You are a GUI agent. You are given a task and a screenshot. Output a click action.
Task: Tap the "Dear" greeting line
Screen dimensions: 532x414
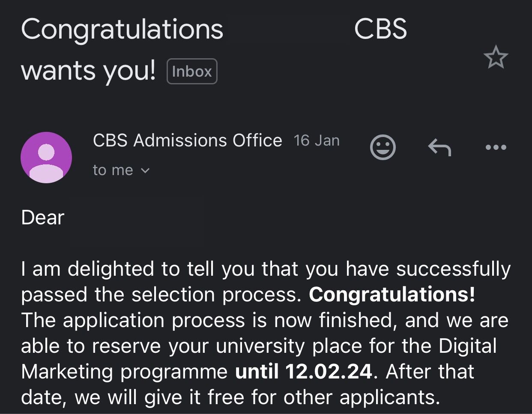pyautogui.click(x=43, y=217)
